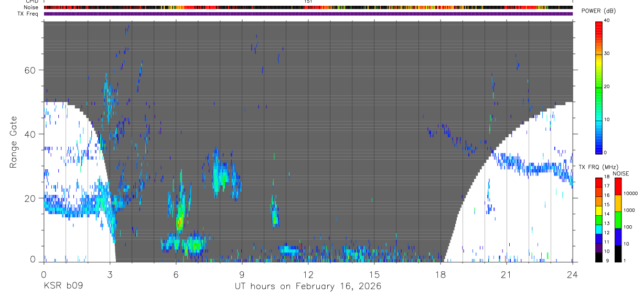This screenshot has width=644, height=297.
Task: Click the x-axis tick label '9'
Action: (x=242, y=274)
